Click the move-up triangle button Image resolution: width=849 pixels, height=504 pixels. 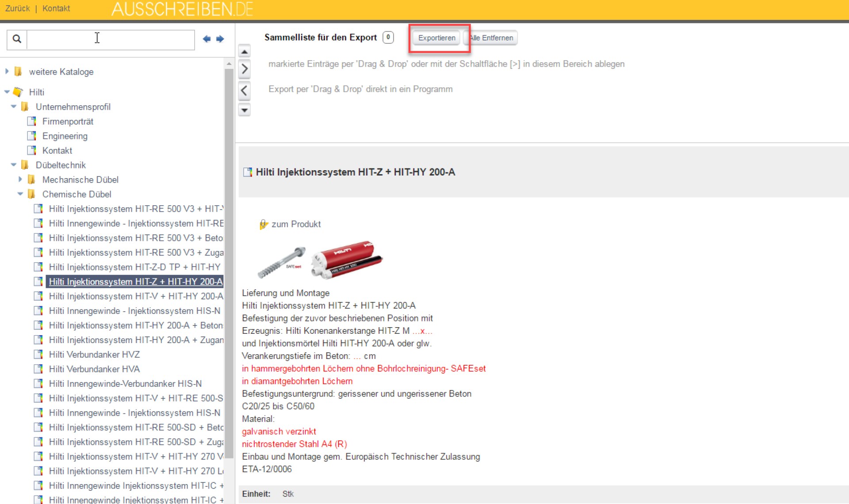(x=245, y=52)
